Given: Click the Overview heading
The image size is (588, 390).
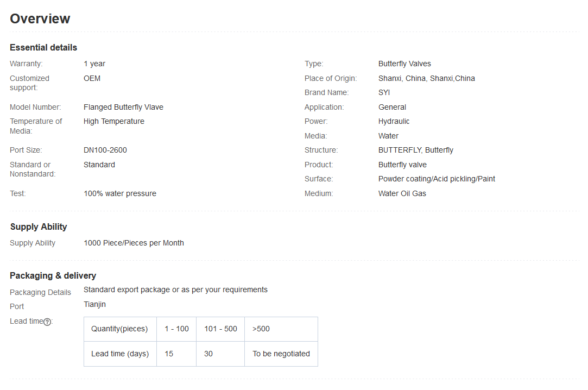Looking at the screenshot, I should pyautogui.click(x=40, y=18).
